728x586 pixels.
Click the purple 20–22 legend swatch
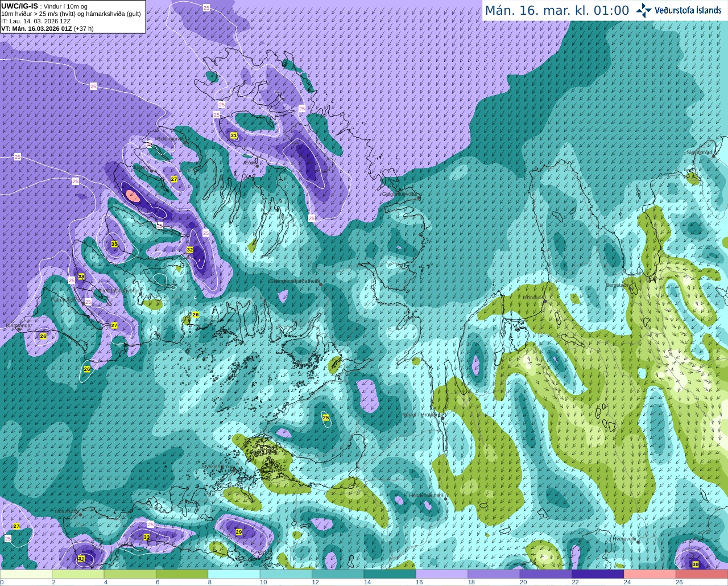[x=546, y=574]
